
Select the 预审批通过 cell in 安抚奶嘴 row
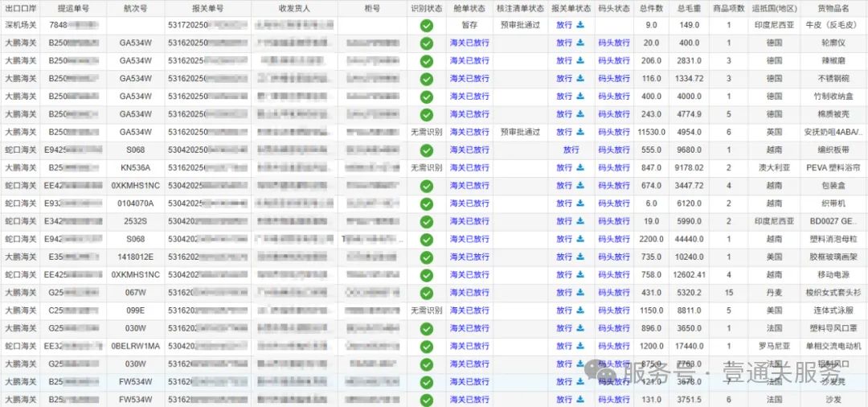(520, 132)
